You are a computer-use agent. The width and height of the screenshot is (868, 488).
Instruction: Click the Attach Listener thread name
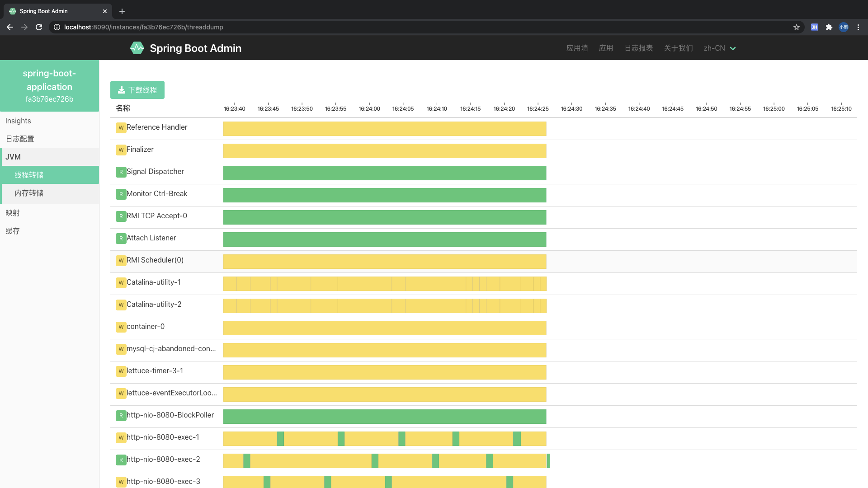151,238
